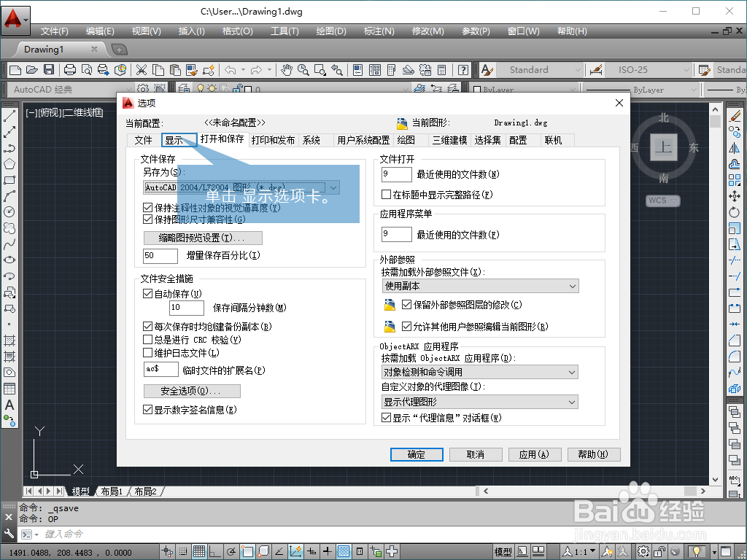Click the 确定 button to confirm
Screen dimensions: 747x560
coord(416,454)
